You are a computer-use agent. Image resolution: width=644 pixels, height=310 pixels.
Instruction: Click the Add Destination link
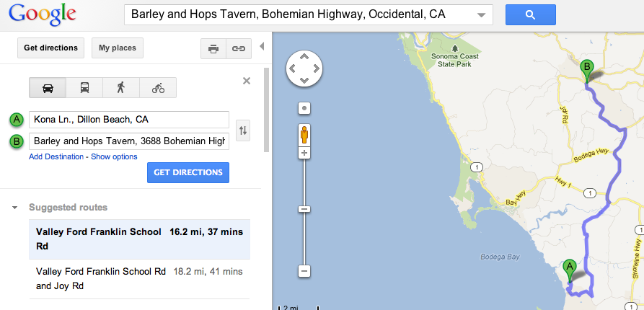click(57, 156)
